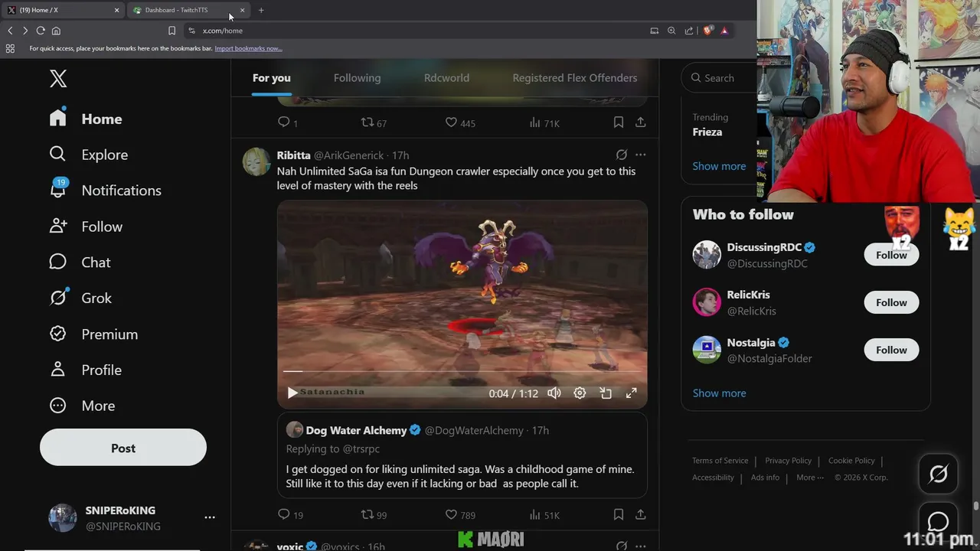Open Dog Water Alchemy quoted post
Image resolution: width=980 pixels, height=551 pixels.
pyautogui.click(x=462, y=456)
